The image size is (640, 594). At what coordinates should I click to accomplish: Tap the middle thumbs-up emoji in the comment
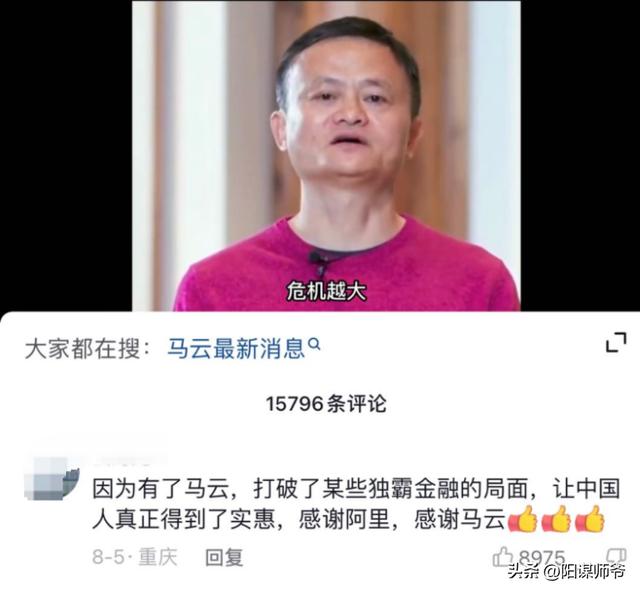point(556,519)
